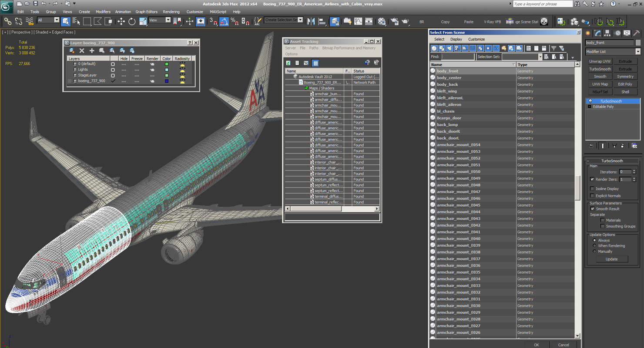Open Render Setup teapot icon
The height and width of the screenshot is (348, 644).
click(x=395, y=21)
